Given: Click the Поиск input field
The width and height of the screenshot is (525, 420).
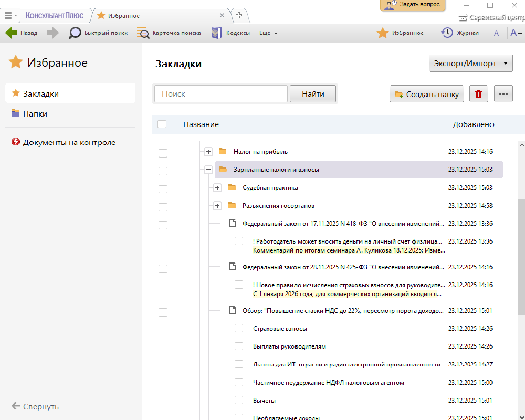Looking at the screenshot, I should click(220, 94).
